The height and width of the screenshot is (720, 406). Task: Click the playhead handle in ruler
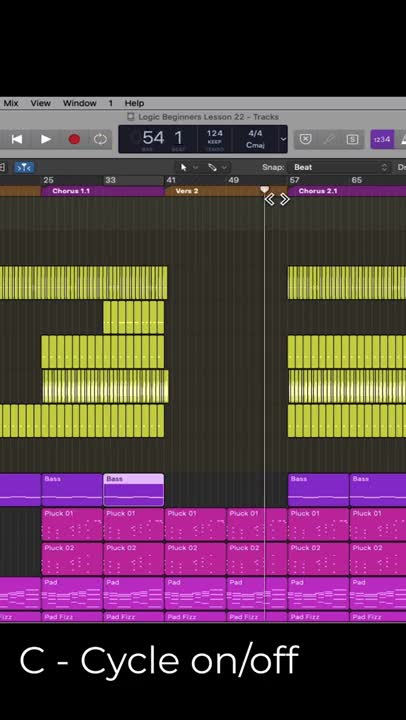point(265,189)
